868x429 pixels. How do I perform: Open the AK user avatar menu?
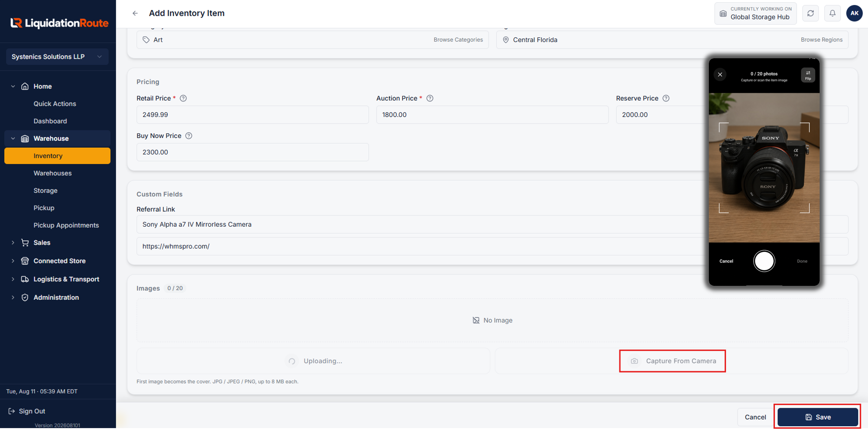(854, 14)
